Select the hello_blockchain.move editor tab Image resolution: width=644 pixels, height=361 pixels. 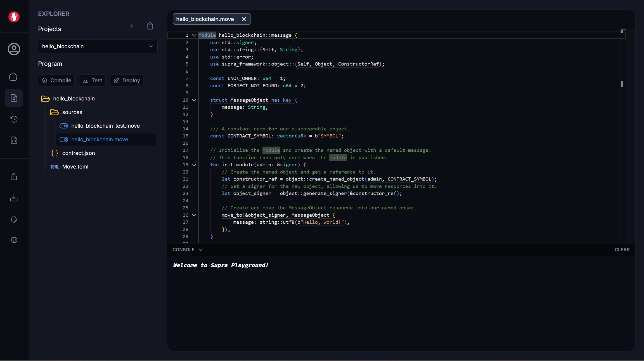205,19
